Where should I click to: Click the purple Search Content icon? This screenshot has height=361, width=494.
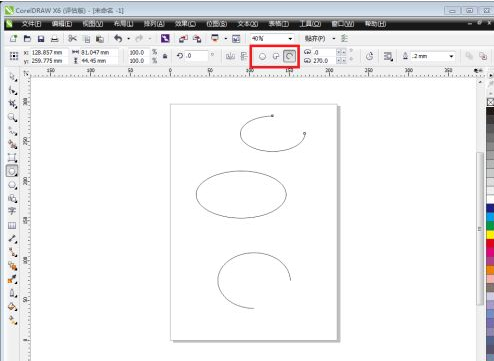165,39
